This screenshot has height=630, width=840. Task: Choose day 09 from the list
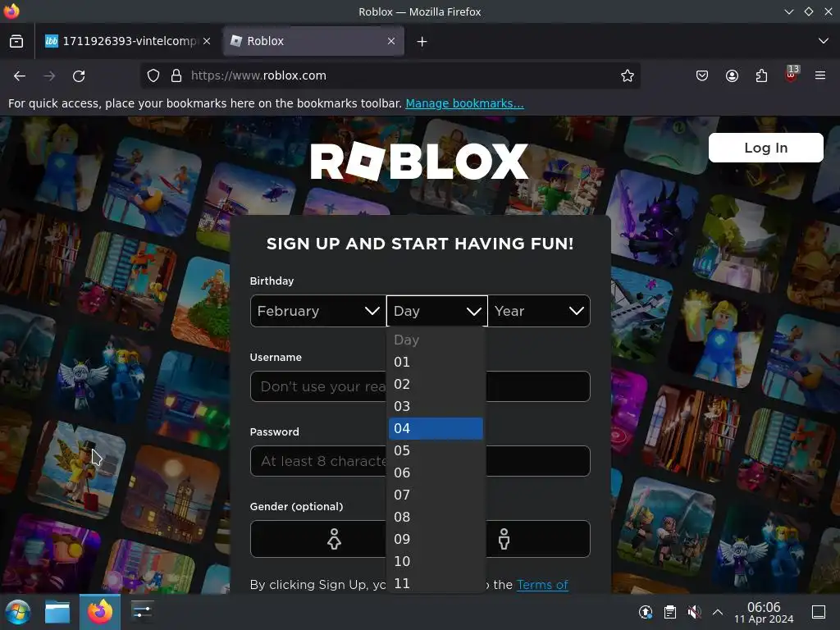click(436, 539)
